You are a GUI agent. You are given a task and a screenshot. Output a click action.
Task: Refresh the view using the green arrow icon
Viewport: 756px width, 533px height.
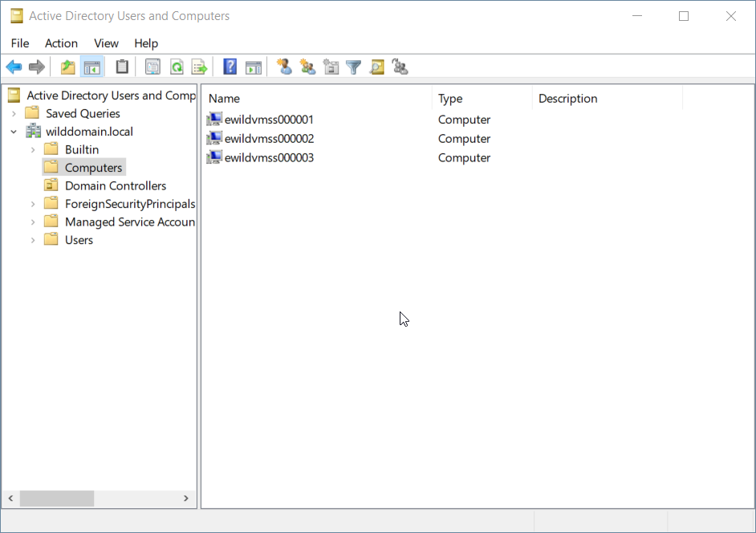click(177, 67)
